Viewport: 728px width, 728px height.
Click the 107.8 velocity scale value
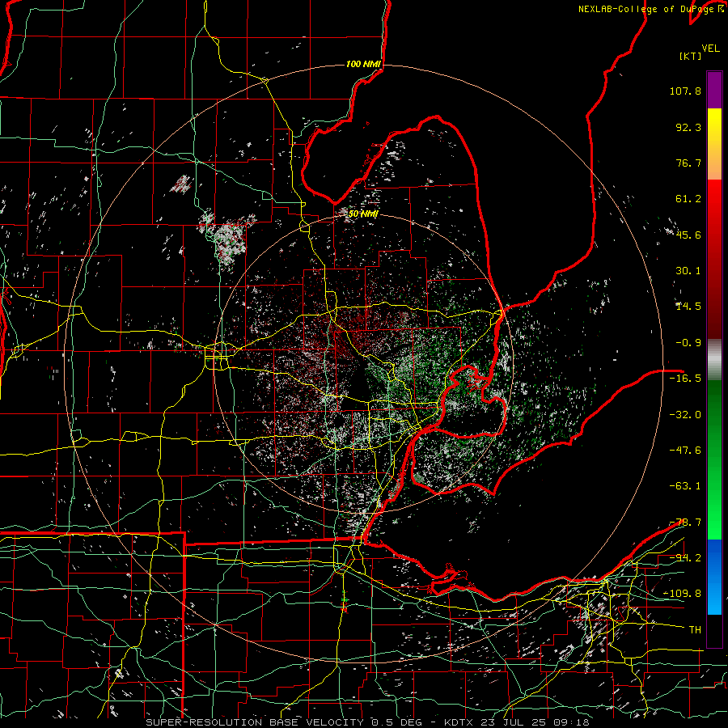(685, 91)
